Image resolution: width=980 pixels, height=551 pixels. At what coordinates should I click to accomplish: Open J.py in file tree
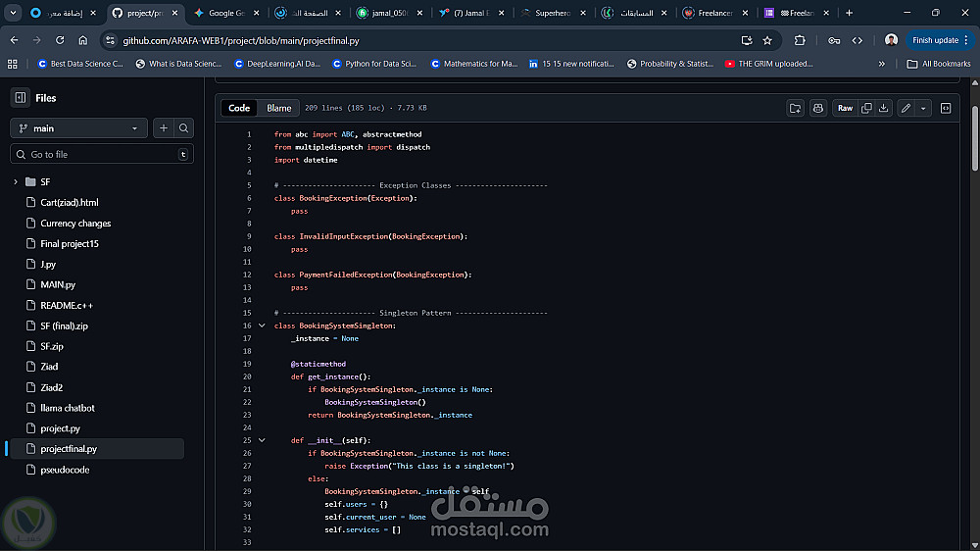[x=48, y=264]
